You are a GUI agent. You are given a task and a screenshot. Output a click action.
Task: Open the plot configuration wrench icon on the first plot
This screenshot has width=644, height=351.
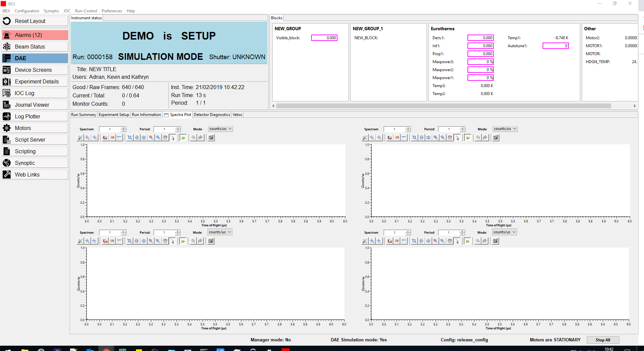[80, 137]
